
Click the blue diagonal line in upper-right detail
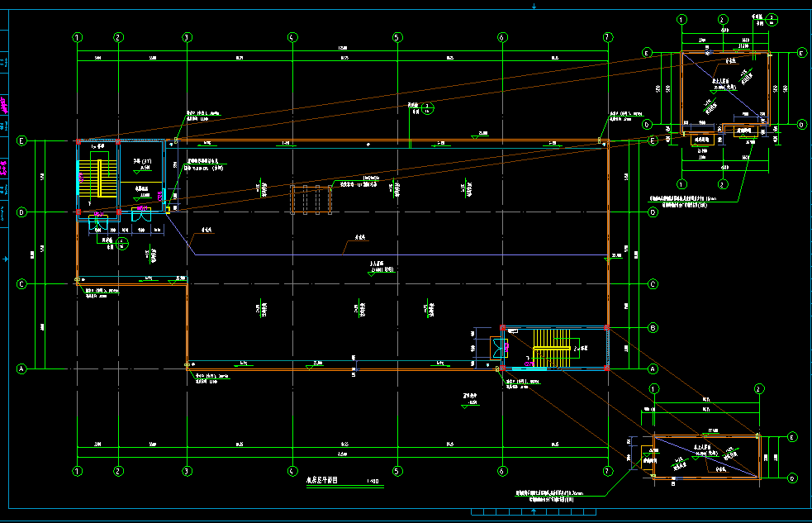click(x=719, y=91)
